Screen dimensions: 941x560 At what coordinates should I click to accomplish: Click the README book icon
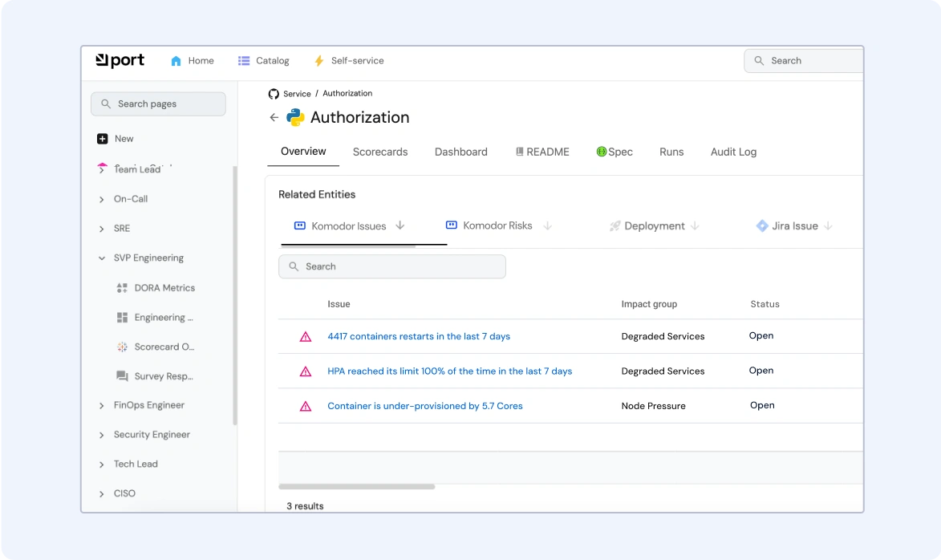tap(520, 152)
